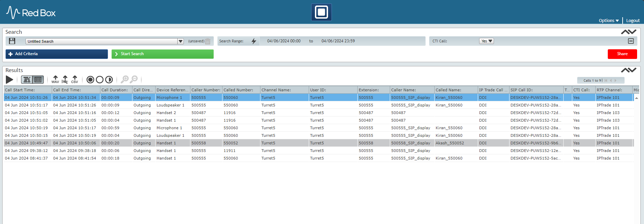Viewport: 644px width, 224px height.
Task: Open the CTI Call Yes dropdown
Action: 486,41
